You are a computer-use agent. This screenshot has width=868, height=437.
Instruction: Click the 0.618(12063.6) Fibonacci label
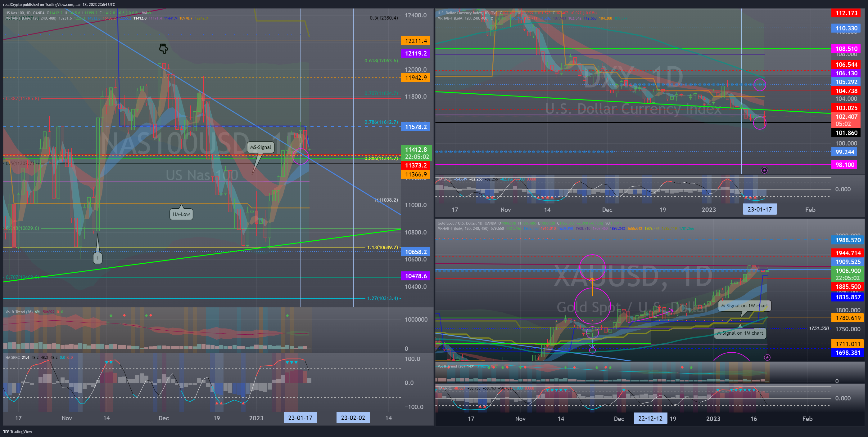coord(381,60)
